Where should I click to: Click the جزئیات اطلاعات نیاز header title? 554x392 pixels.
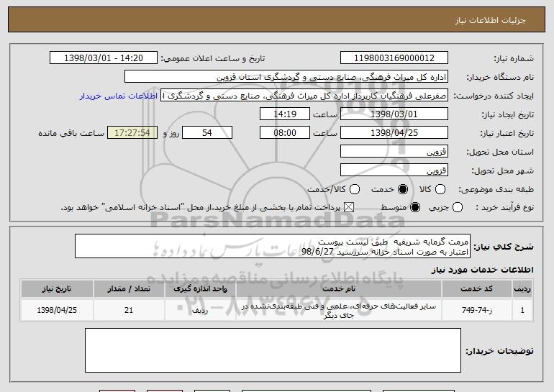click(490, 20)
